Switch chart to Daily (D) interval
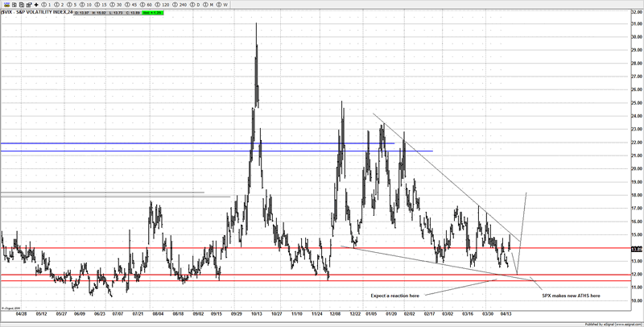Viewport: 644px width, 327px height. 196,5
